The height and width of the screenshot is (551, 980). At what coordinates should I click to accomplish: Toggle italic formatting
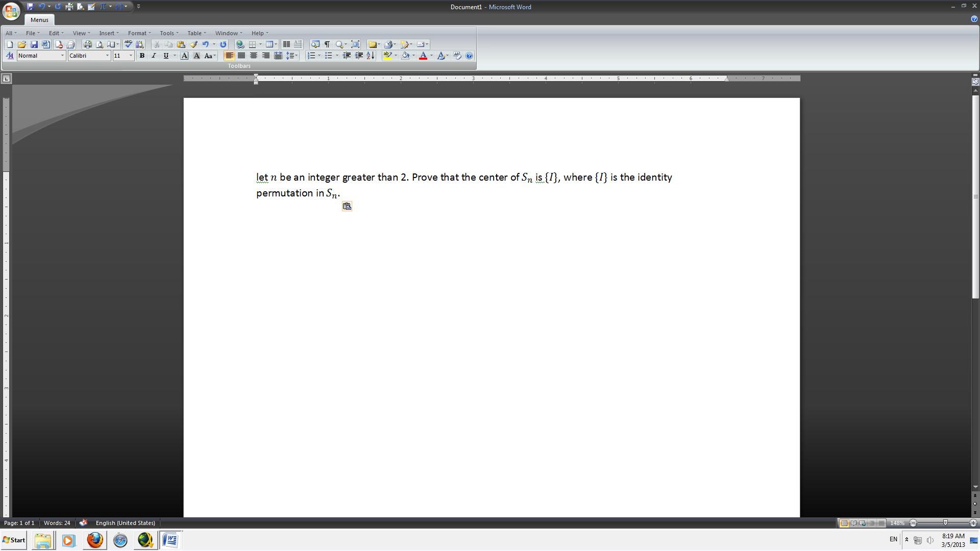click(x=154, y=56)
